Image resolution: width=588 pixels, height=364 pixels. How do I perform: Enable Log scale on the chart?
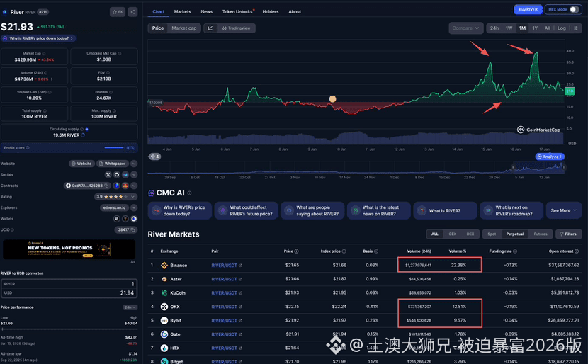pyautogui.click(x=561, y=28)
